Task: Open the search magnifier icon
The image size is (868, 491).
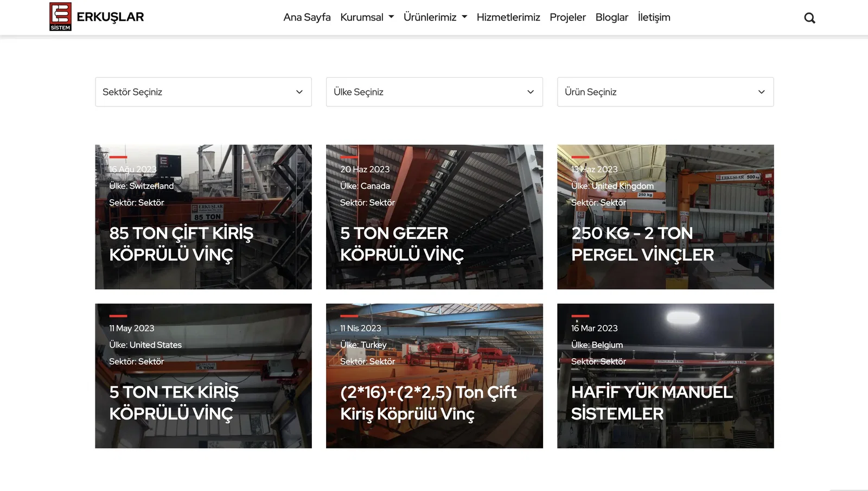Action: pyautogui.click(x=809, y=18)
